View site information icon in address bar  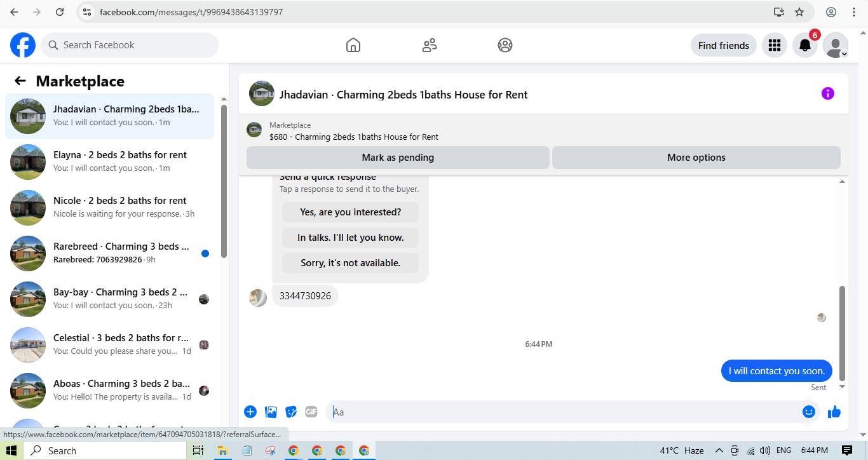pyautogui.click(x=88, y=12)
